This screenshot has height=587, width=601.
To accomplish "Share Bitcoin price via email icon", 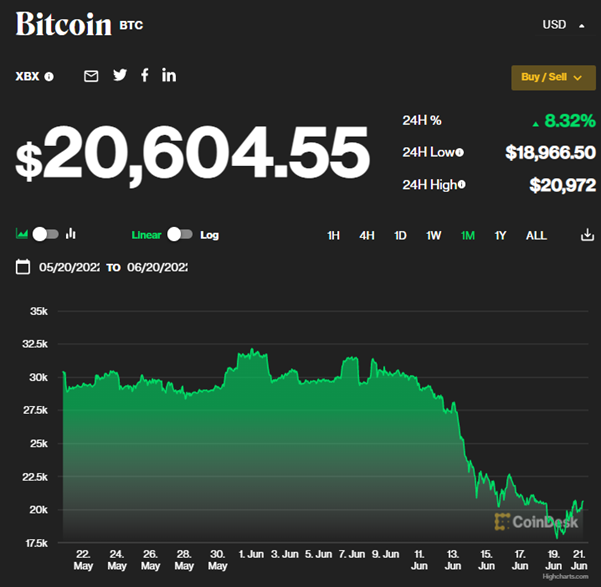I will click(91, 76).
